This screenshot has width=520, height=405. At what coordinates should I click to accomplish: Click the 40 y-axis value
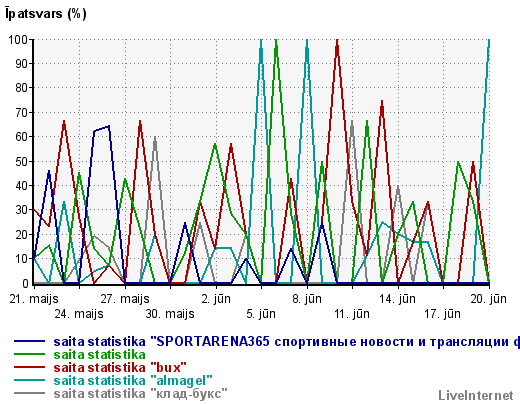pos(21,186)
